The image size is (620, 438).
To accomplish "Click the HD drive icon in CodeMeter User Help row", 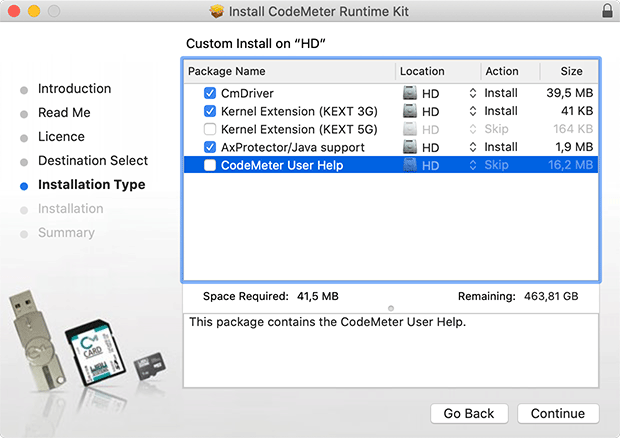I will pos(410,165).
